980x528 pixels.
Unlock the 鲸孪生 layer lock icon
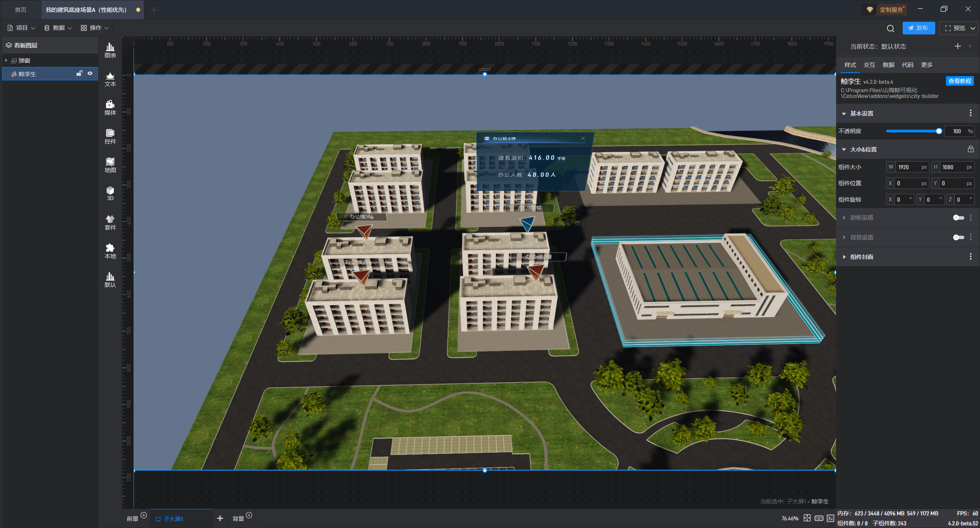[x=79, y=73]
